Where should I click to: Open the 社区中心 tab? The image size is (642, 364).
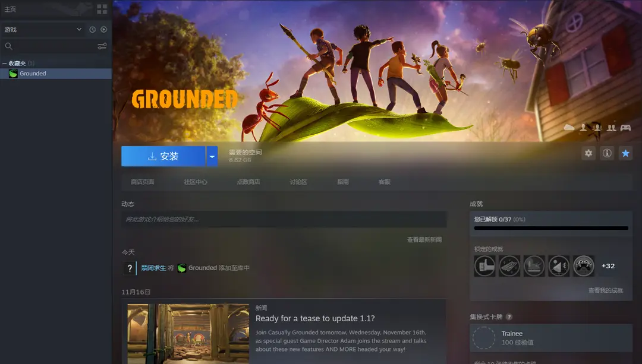pyautogui.click(x=196, y=182)
